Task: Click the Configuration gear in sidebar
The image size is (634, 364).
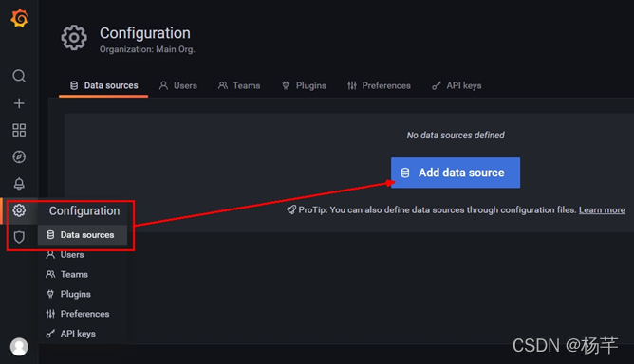Action: [19, 210]
